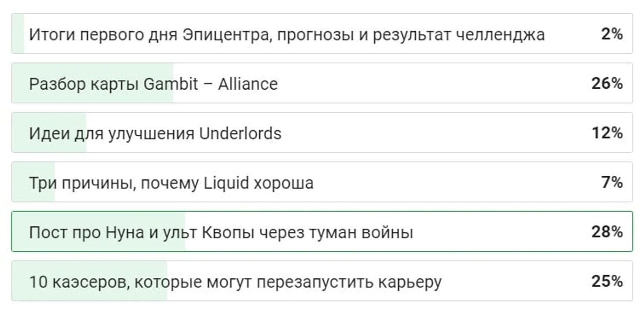Click green bar of '10 каэсеров' option
Image resolution: width=644 pixels, height=314 pixels.
coord(90,281)
